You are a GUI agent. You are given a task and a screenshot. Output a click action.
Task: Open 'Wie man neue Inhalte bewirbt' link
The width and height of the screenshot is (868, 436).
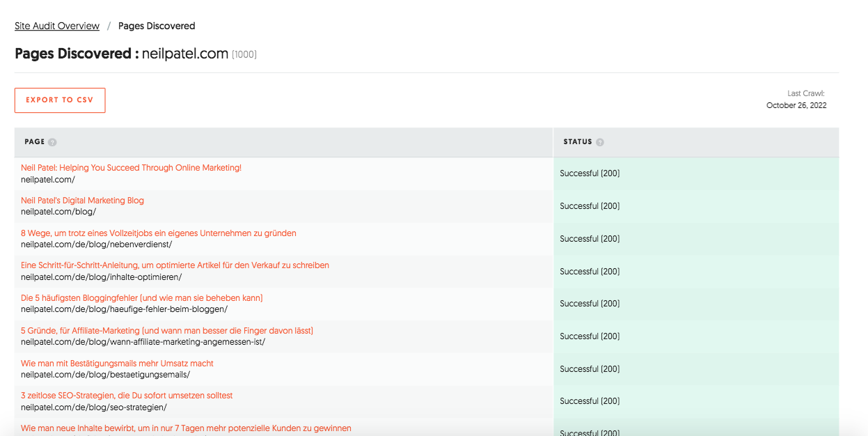tap(186, 428)
